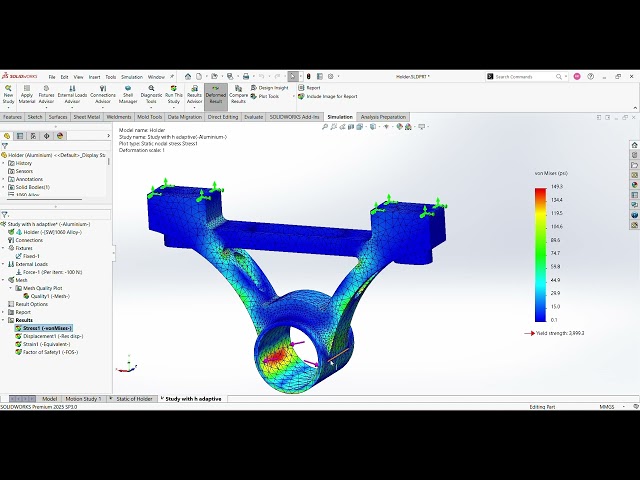This screenshot has height=480, width=640.
Task: Switch to the Features tab
Action: tap(12, 117)
